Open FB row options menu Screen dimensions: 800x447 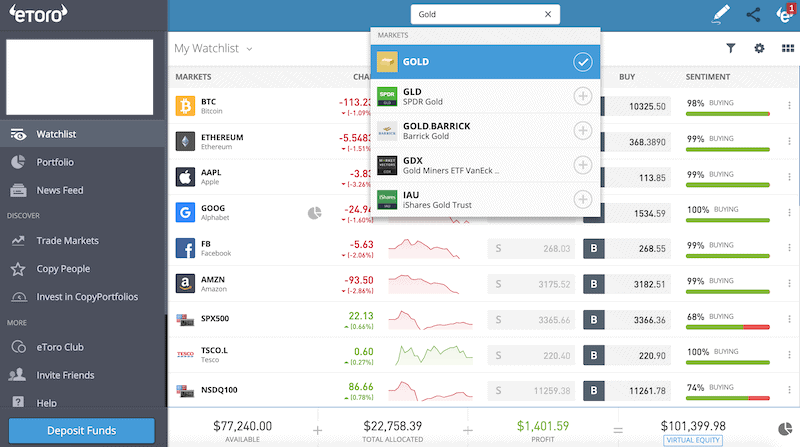pyautogui.click(x=789, y=248)
